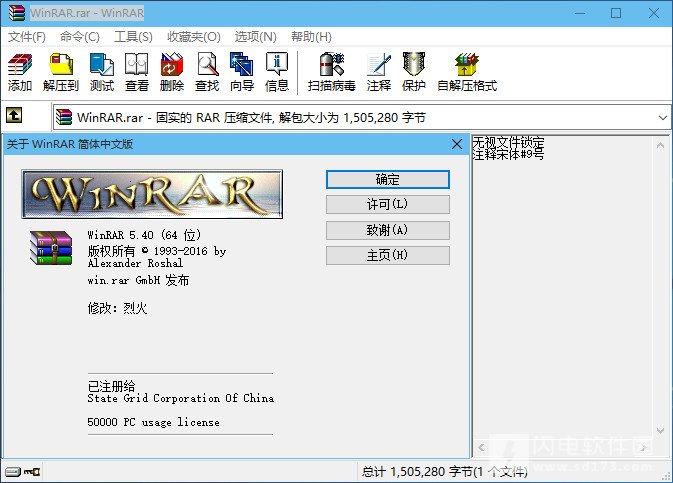Viewport: 673px width, 483px height.
Task: Click the State Grid Corporation Of China text
Action: click(x=181, y=398)
